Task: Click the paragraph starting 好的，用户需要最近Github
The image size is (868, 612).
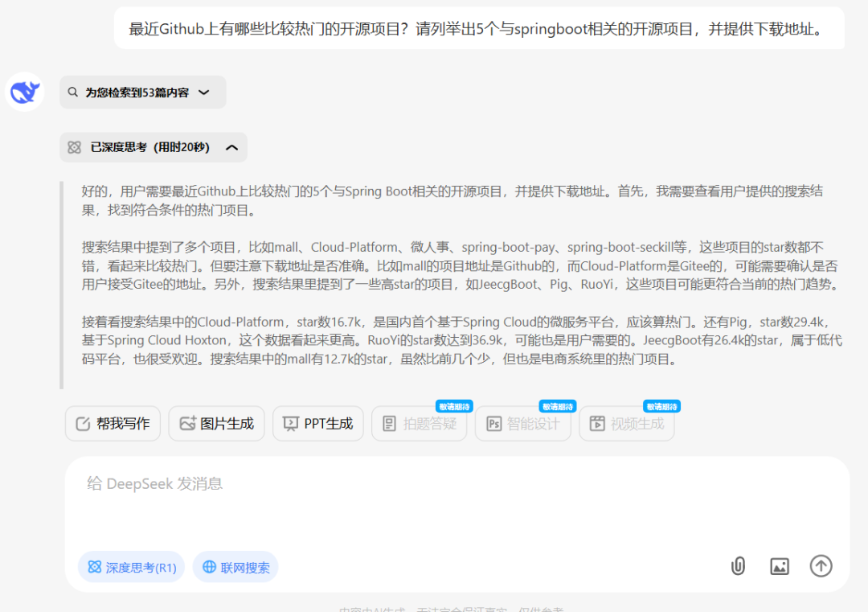Action: tap(452, 200)
